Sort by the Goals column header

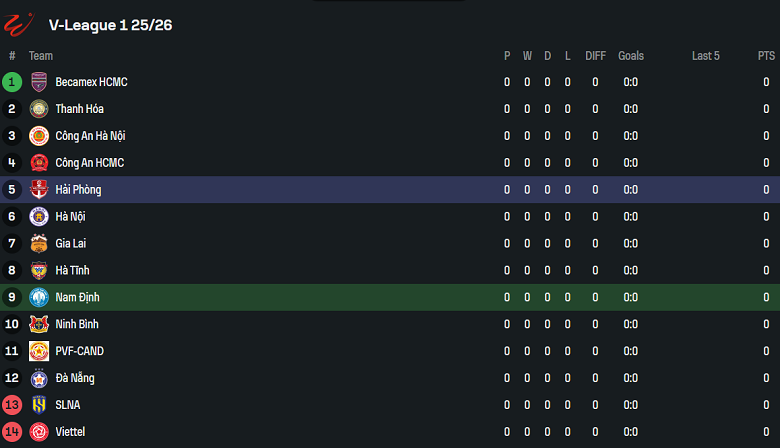tap(631, 56)
